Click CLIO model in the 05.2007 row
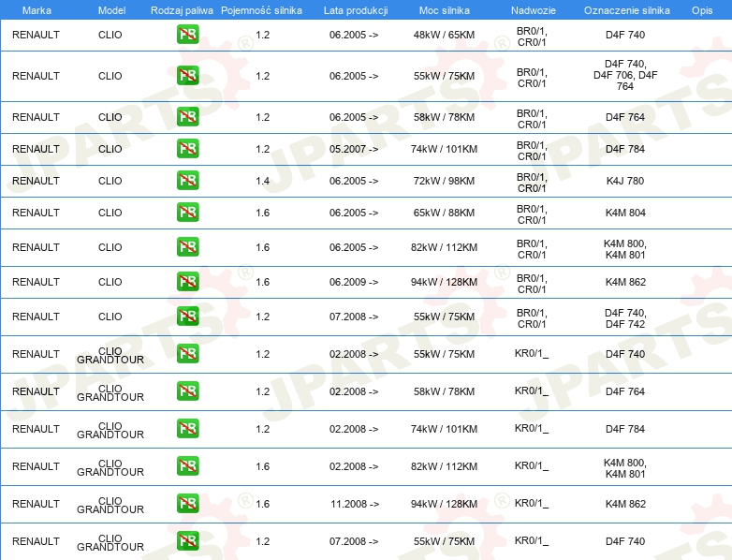 (110, 149)
